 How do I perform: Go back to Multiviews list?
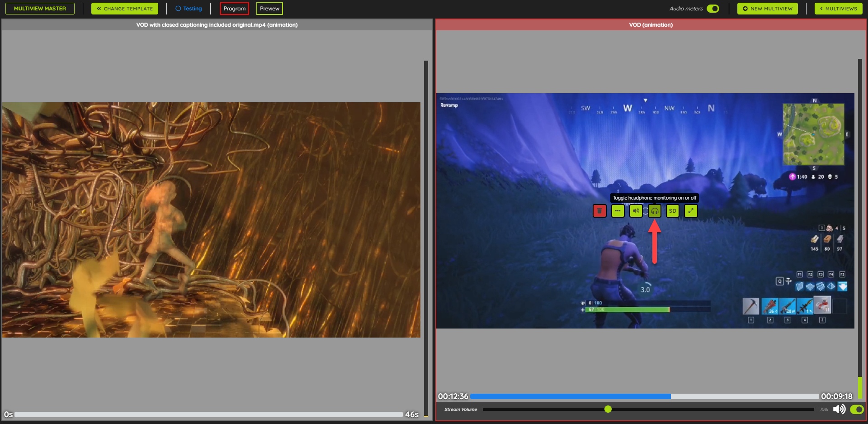839,9
